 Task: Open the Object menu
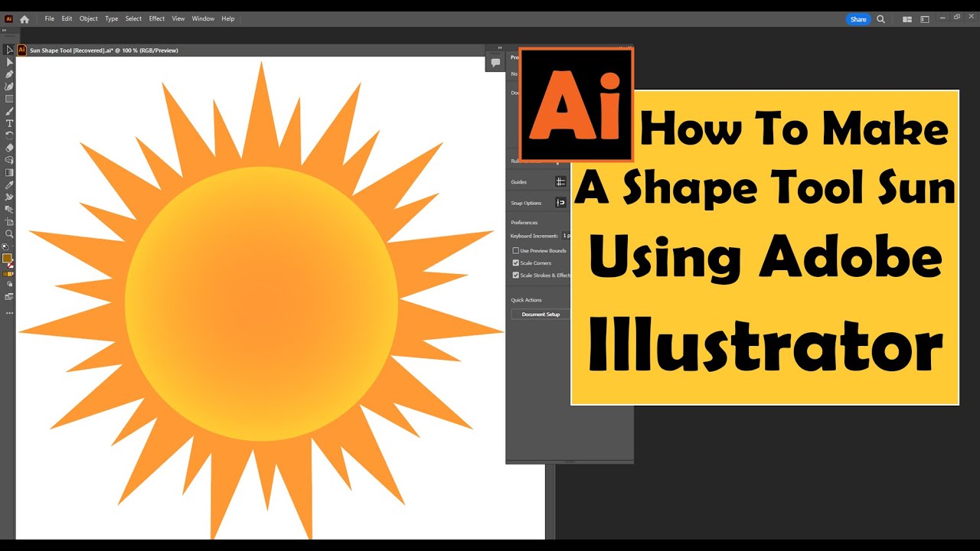point(89,18)
